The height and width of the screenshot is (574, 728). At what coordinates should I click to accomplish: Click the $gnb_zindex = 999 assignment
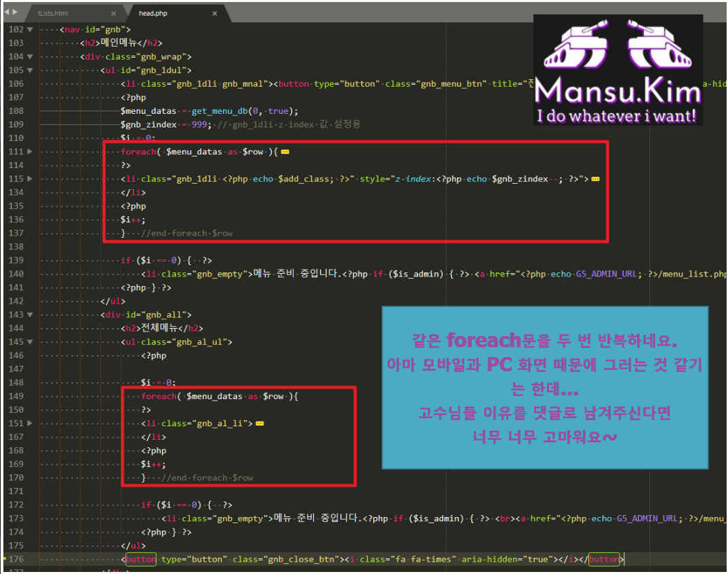point(166,125)
